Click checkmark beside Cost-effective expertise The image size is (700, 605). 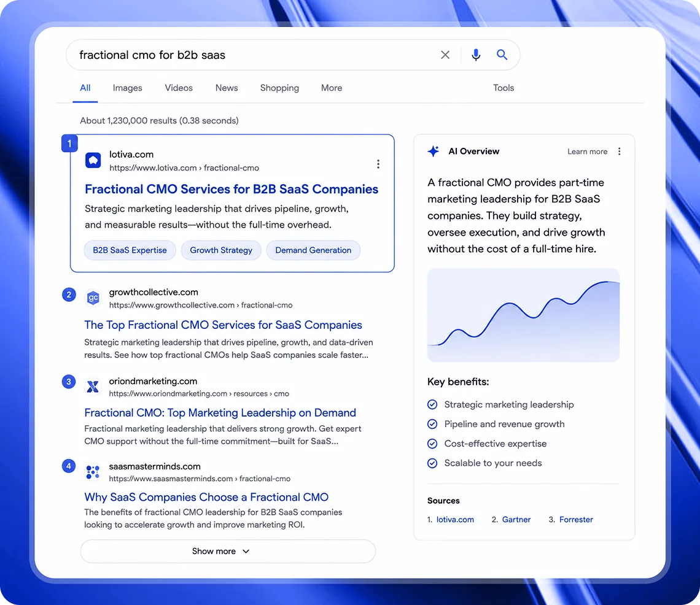pos(432,444)
